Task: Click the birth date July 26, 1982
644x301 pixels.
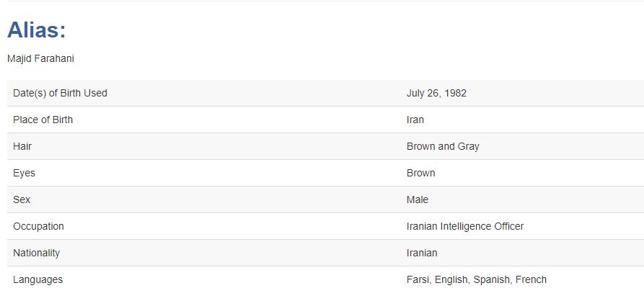Action: (436, 93)
